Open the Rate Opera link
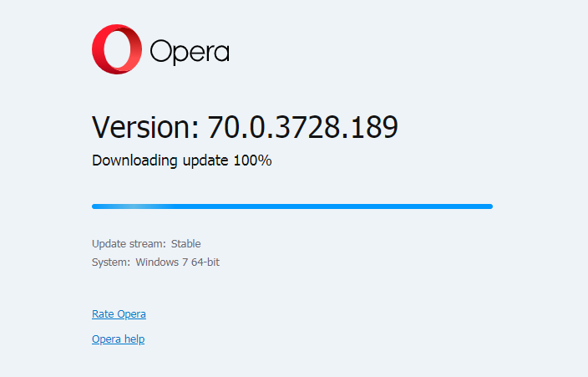The width and height of the screenshot is (588, 377). pos(119,314)
